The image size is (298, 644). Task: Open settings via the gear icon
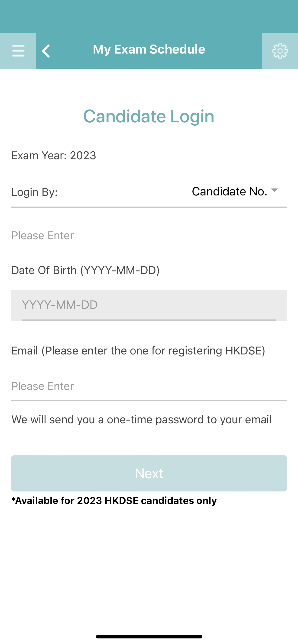pyautogui.click(x=280, y=51)
